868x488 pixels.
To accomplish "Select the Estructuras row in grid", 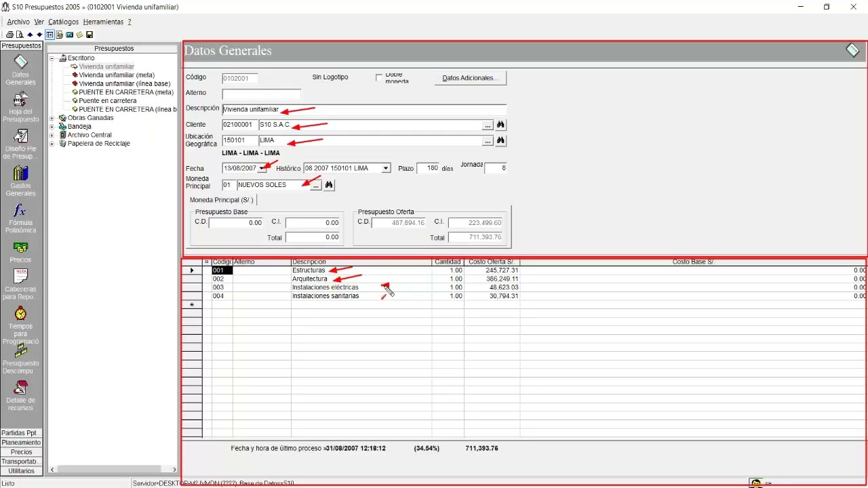I will (524, 270).
